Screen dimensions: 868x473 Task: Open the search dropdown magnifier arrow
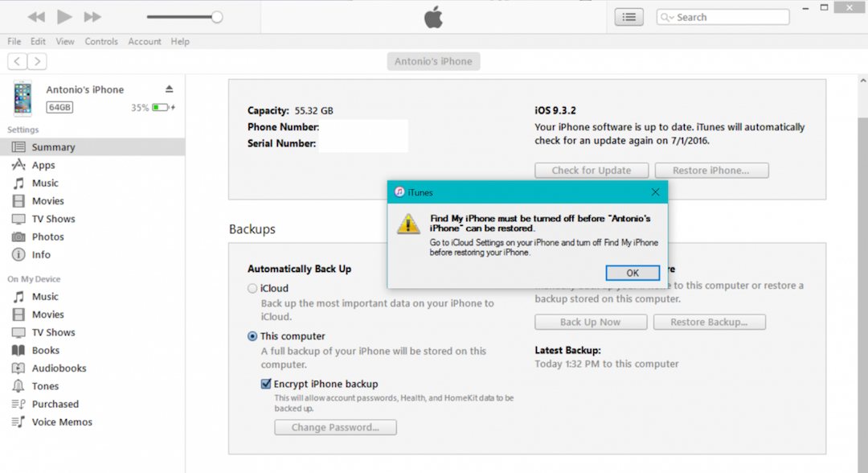coord(668,17)
